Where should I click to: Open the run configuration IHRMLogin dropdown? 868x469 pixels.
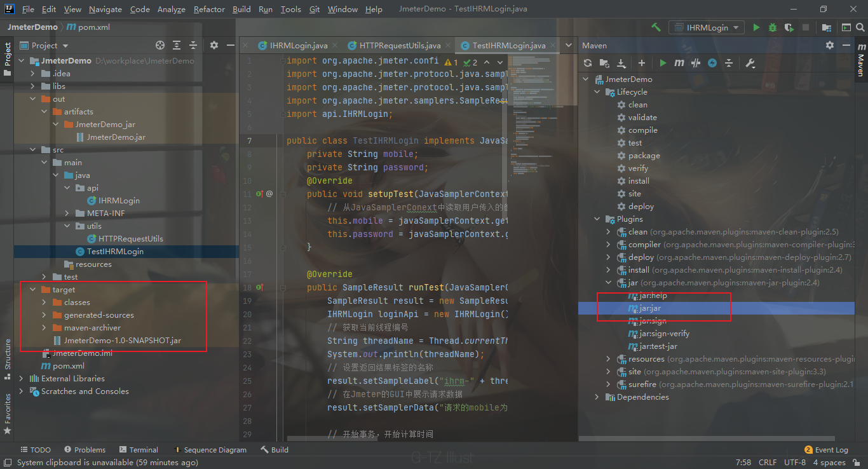[x=707, y=27]
